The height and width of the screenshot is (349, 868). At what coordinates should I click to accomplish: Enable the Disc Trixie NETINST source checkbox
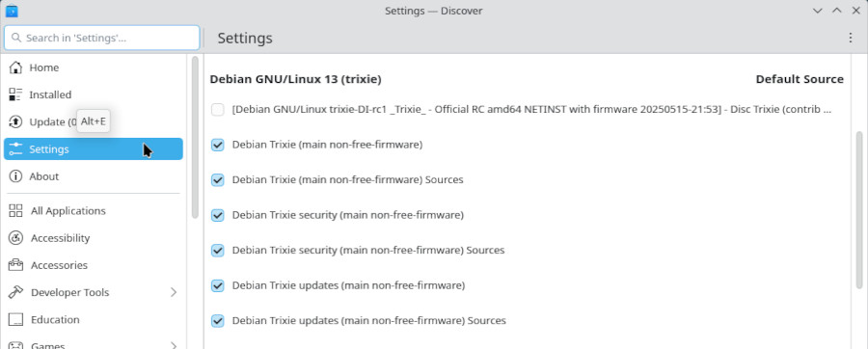point(218,110)
